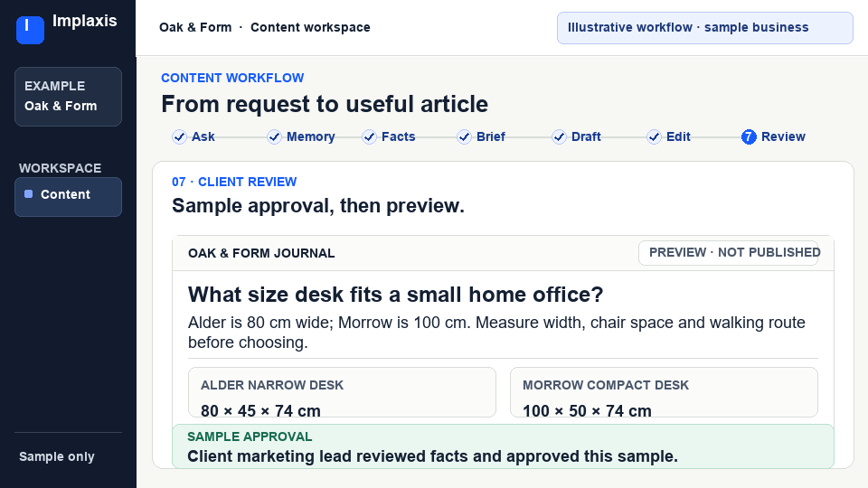Open the Morrow Compact Desk card
The width and height of the screenshot is (868, 488).
pos(664,392)
